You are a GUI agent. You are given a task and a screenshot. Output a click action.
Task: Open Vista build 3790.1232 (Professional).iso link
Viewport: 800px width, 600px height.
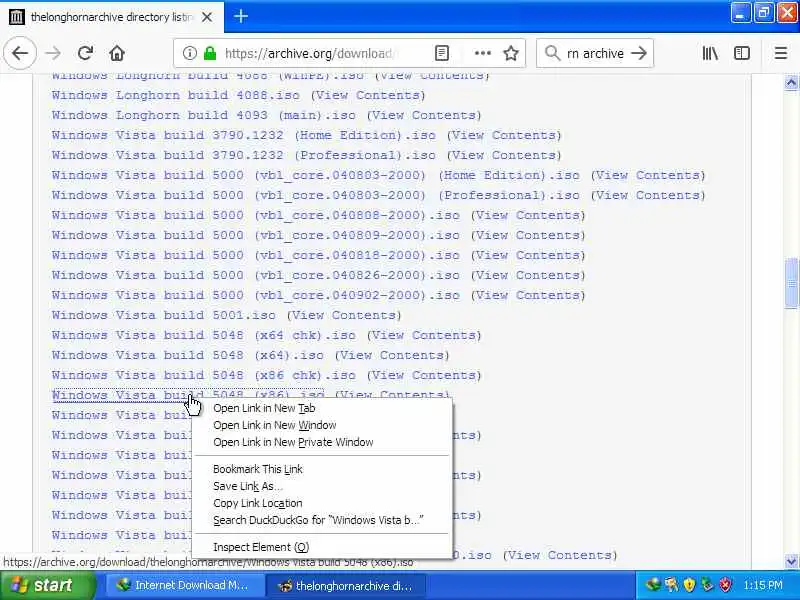coord(243,155)
